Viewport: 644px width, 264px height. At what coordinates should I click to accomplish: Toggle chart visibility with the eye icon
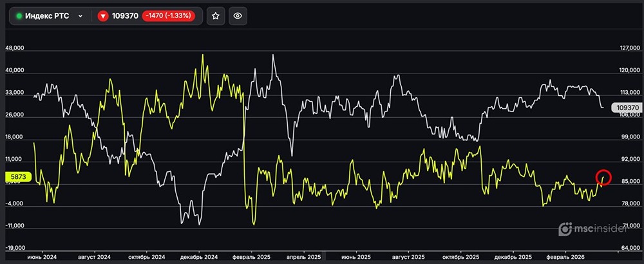click(x=238, y=16)
